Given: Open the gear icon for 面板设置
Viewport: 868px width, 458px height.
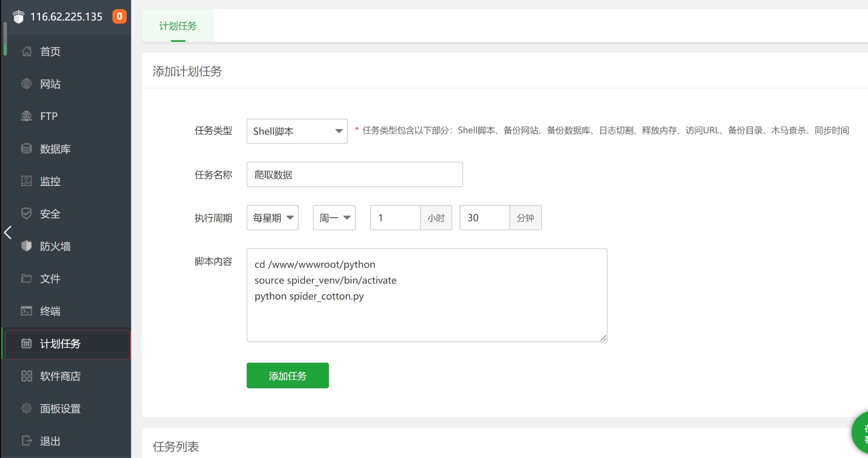Looking at the screenshot, I should (27, 409).
